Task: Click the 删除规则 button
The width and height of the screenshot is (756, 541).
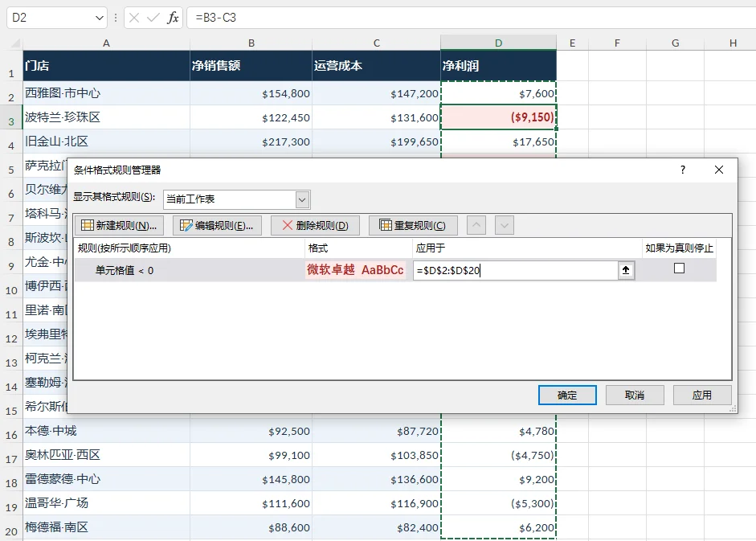Action: point(315,225)
